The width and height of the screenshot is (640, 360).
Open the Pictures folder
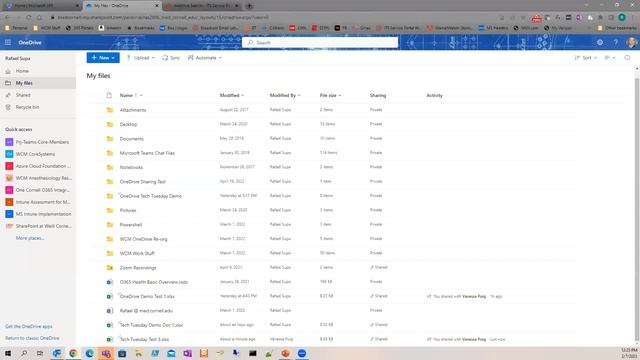(x=128, y=210)
